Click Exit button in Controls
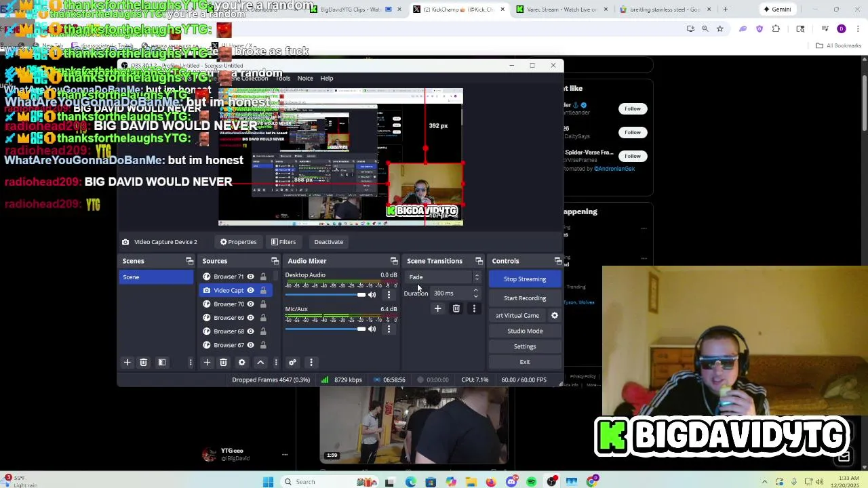Image resolution: width=868 pixels, height=488 pixels. point(525,362)
